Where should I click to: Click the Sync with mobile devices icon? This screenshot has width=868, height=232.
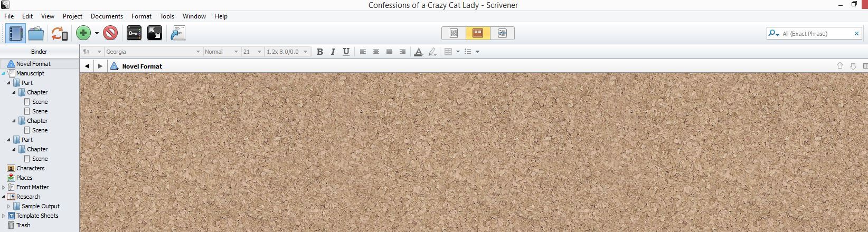pos(59,33)
